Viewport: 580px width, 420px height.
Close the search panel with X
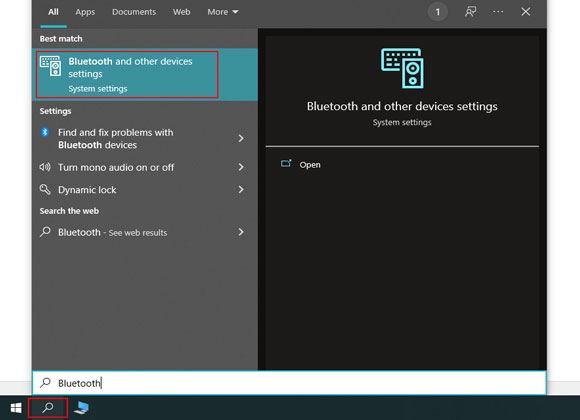click(x=526, y=12)
